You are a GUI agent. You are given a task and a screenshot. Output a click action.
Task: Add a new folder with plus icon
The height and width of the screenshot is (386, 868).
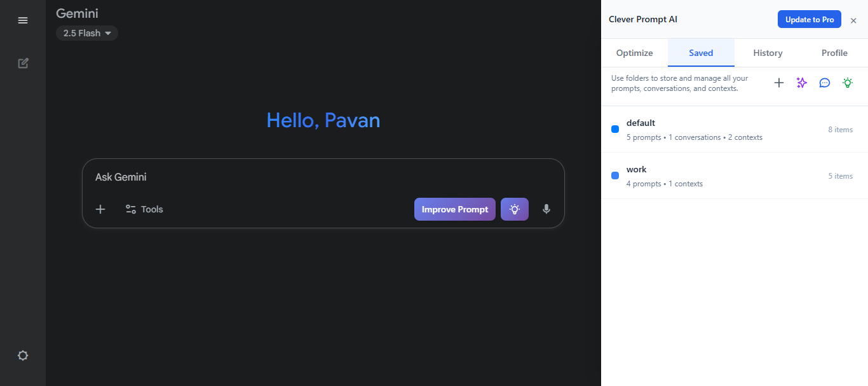[x=779, y=83]
